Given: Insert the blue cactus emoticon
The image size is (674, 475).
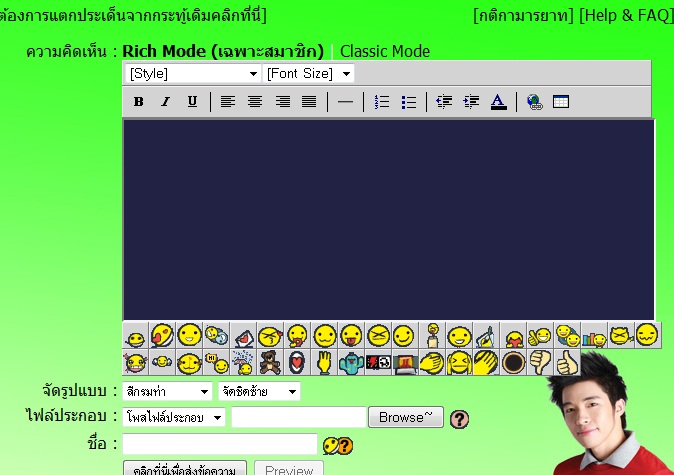Looking at the screenshot, I should (x=351, y=362).
